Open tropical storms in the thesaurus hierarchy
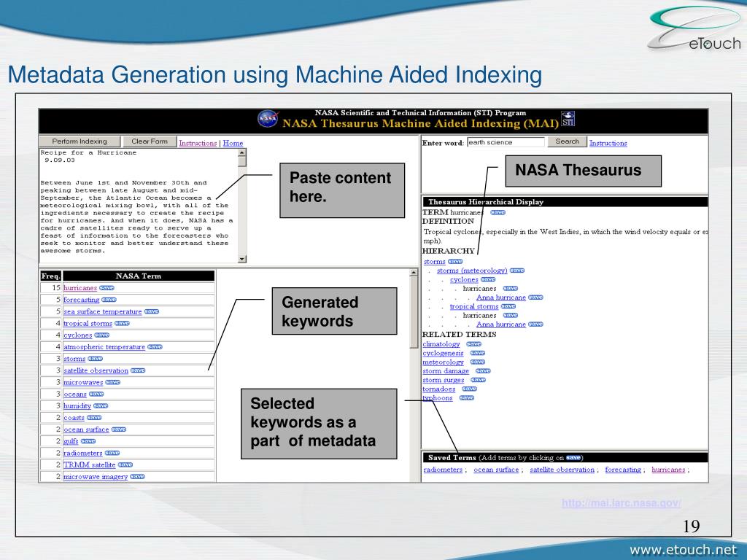This screenshot has width=747, height=560. point(474,306)
